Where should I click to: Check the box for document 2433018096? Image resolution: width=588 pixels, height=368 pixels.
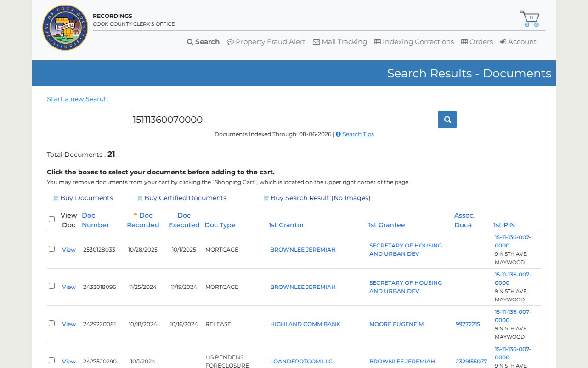pos(51,286)
